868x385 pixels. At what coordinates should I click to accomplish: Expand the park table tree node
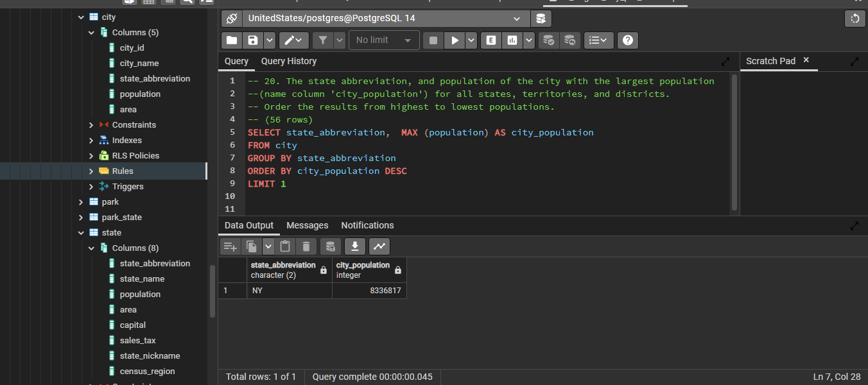[x=81, y=202]
